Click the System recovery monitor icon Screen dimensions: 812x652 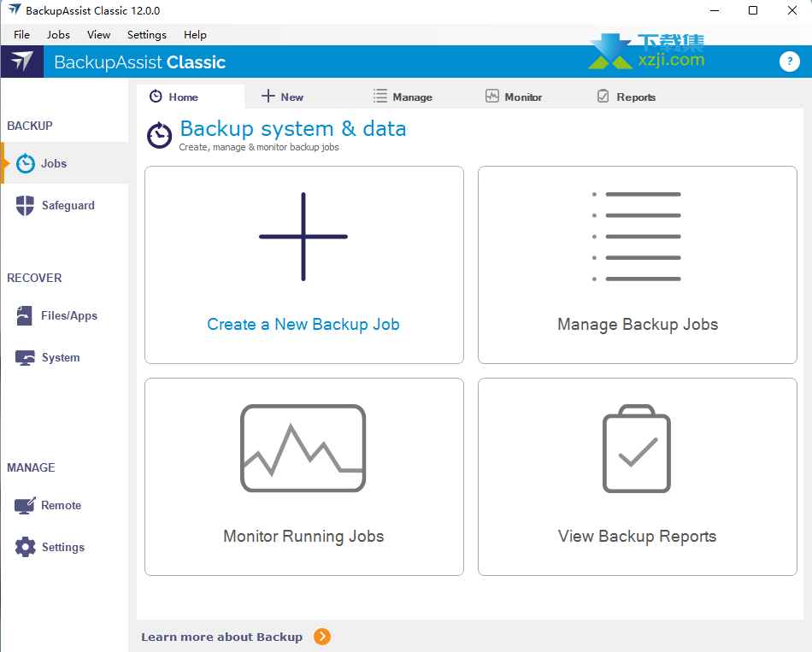(x=25, y=358)
